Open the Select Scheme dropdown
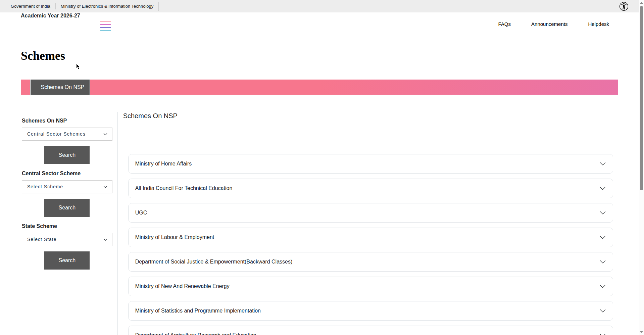 67,187
